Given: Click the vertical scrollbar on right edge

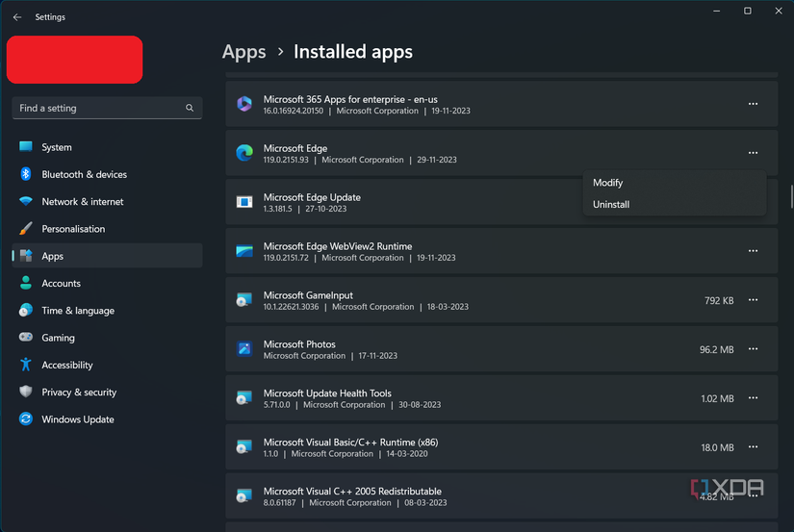Looking at the screenshot, I should pyautogui.click(x=790, y=196).
